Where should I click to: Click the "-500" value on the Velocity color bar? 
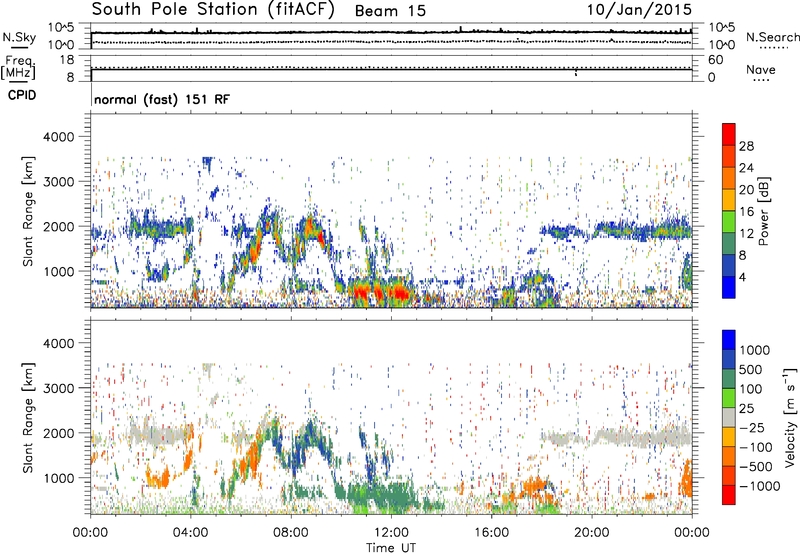coord(755,467)
